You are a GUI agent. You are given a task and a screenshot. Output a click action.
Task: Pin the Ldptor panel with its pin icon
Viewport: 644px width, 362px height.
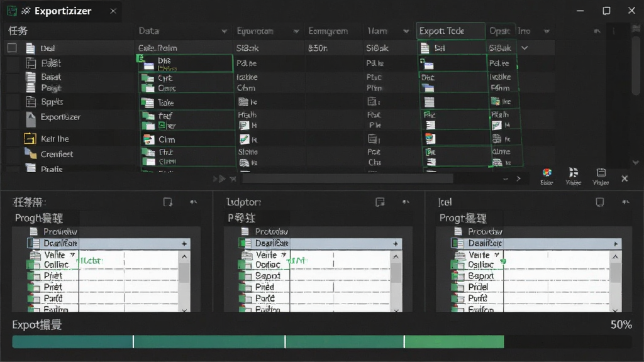pyautogui.click(x=406, y=202)
